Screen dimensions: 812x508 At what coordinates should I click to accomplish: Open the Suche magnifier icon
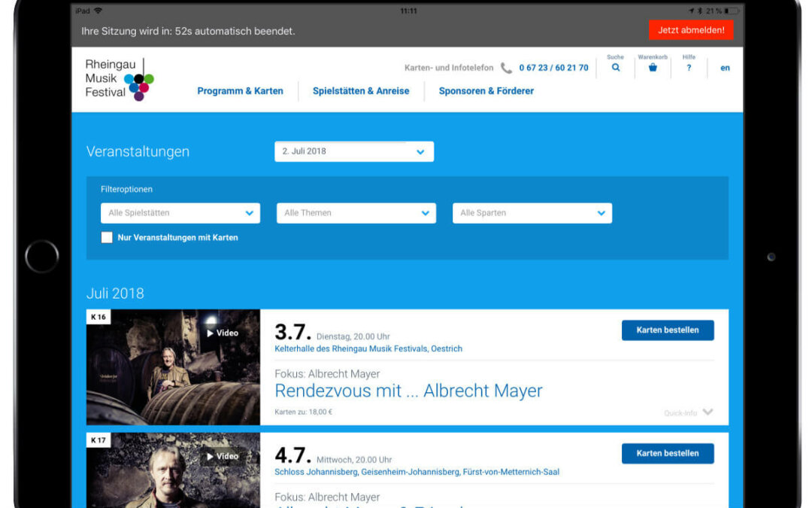pyautogui.click(x=615, y=68)
